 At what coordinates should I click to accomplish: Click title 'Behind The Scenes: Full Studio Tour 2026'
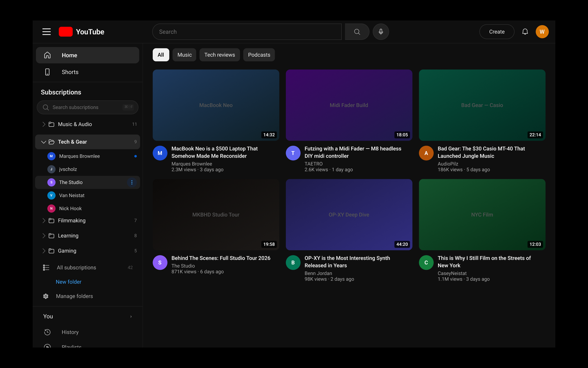coord(221,258)
